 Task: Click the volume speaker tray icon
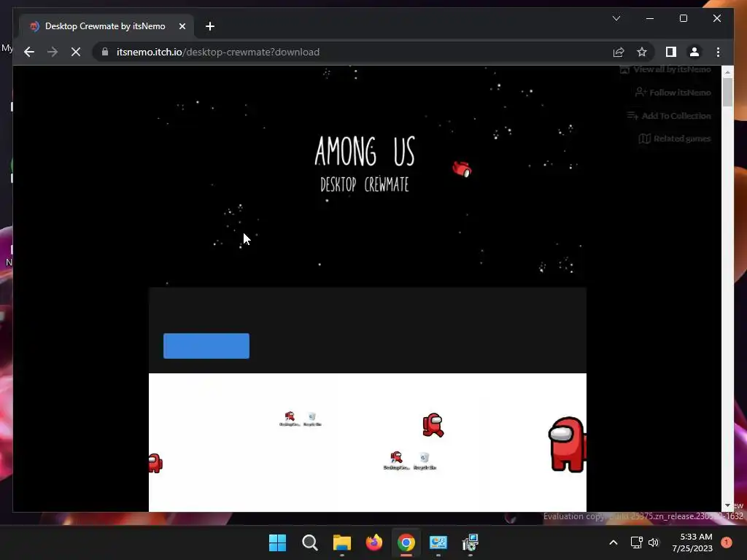coord(654,542)
